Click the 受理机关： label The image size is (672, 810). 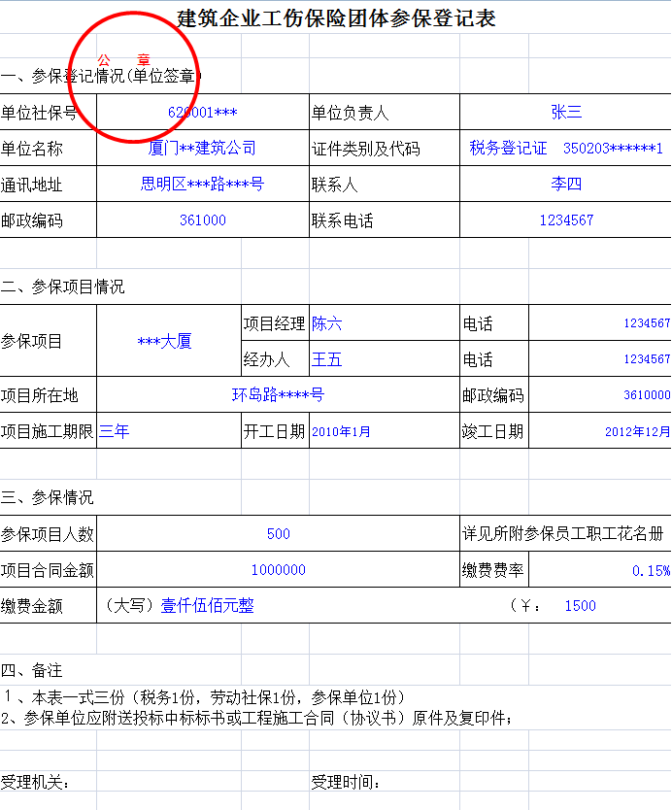click(35, 782)
